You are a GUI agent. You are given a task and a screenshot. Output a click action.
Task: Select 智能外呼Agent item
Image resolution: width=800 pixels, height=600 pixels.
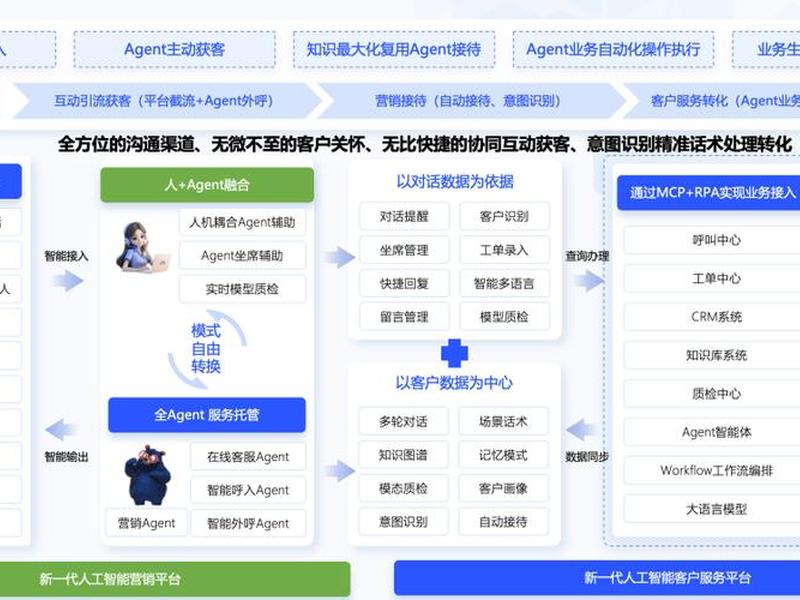pyautogui.click(x=248, y=523)
